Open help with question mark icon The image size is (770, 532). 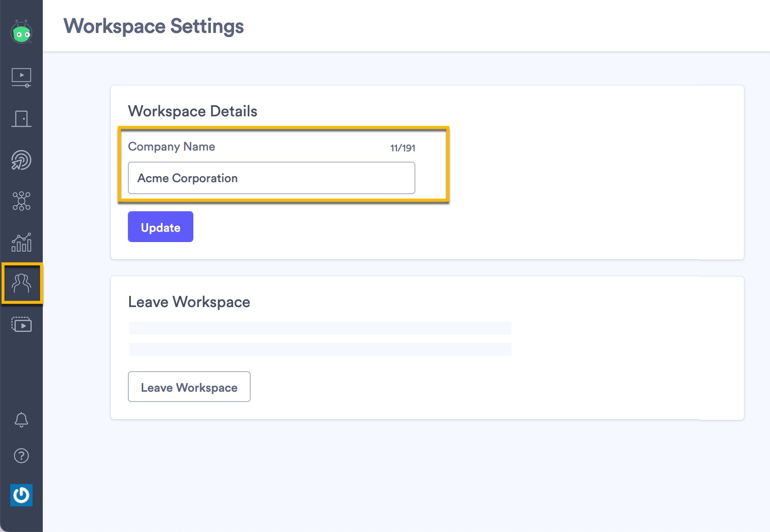[21, 456]
